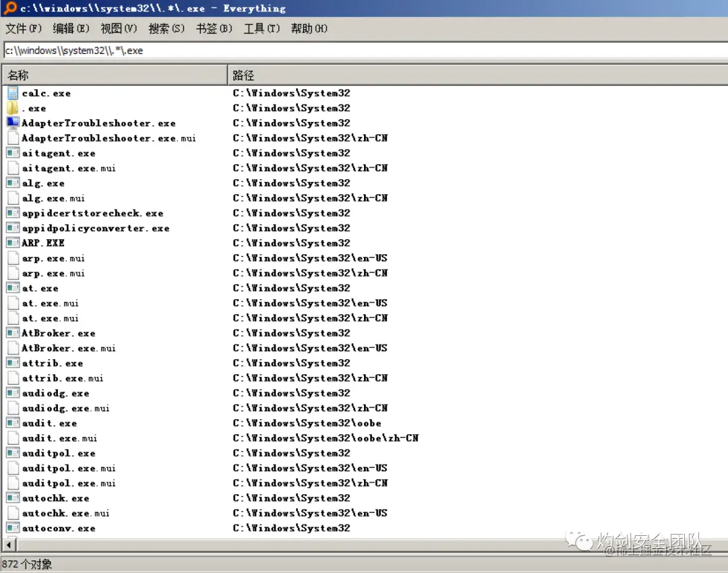This screenshot has width=728, height=573.
Task: Sort results by the 名称 column header
Action: [x=115, y=76]
